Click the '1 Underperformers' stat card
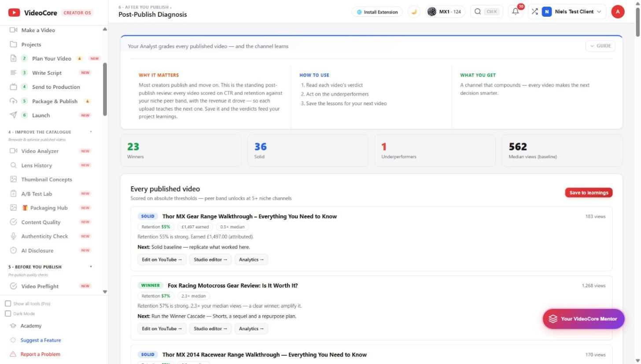This screenshot has width=641, height=364. click(x=435, y=151)
